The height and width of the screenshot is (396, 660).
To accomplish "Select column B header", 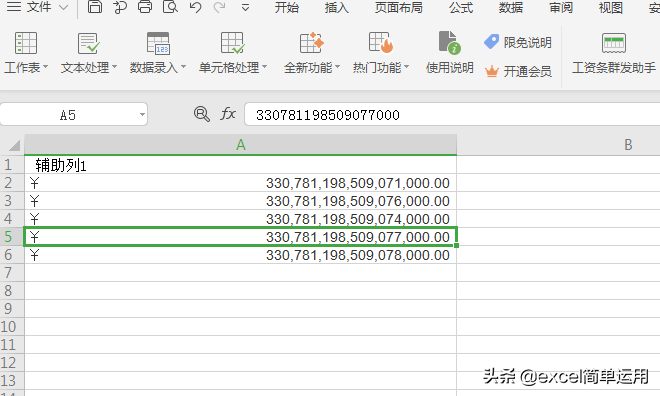I will (x=628, y=145).
